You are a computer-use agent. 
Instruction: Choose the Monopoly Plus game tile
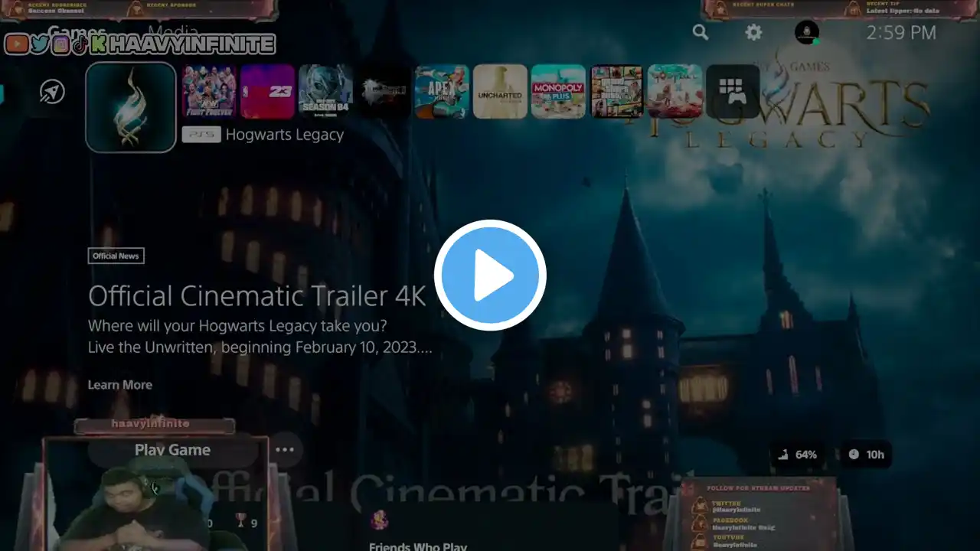point(559,92)
